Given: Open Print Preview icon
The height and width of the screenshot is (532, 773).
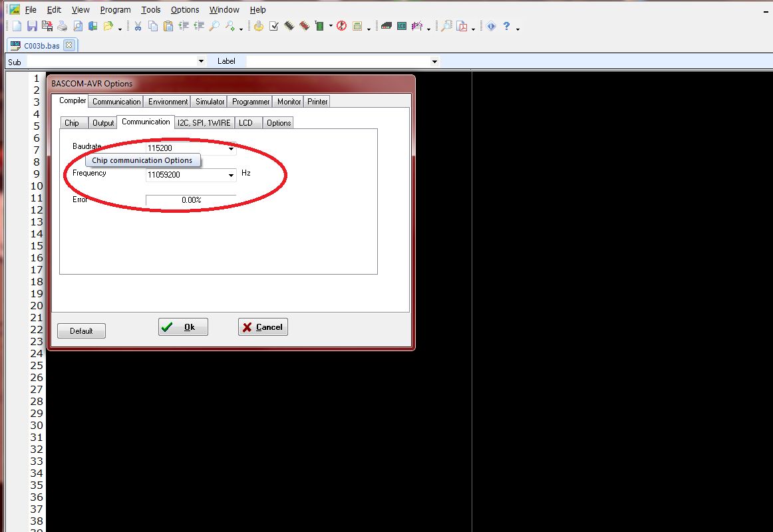Looking at the screenshot, I should (x=77, y=26).
